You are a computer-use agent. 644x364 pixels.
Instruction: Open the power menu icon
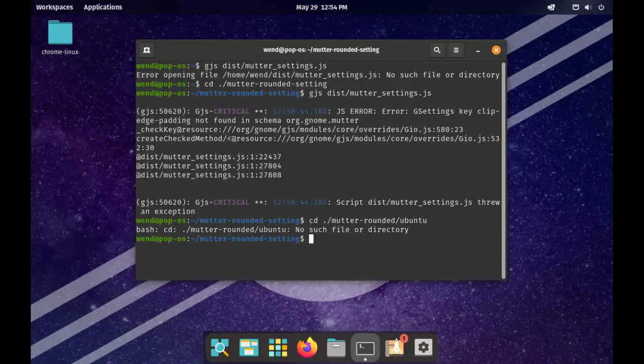(601, 7)
